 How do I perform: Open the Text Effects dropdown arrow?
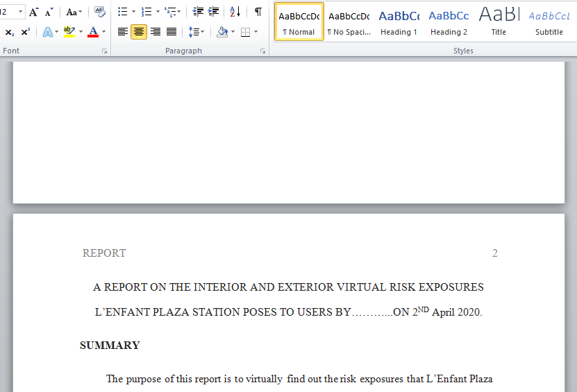(57, 32)
